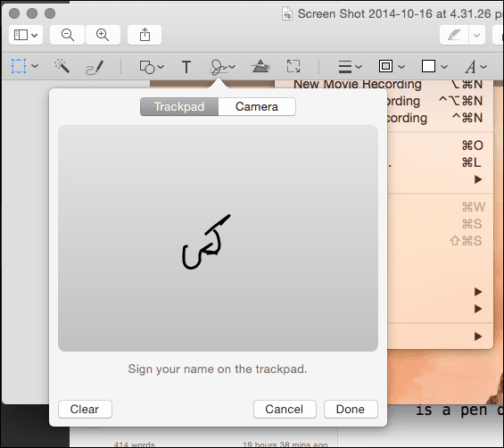Toggle the Markup highlight pen button
504x448 pixels.
454,35
